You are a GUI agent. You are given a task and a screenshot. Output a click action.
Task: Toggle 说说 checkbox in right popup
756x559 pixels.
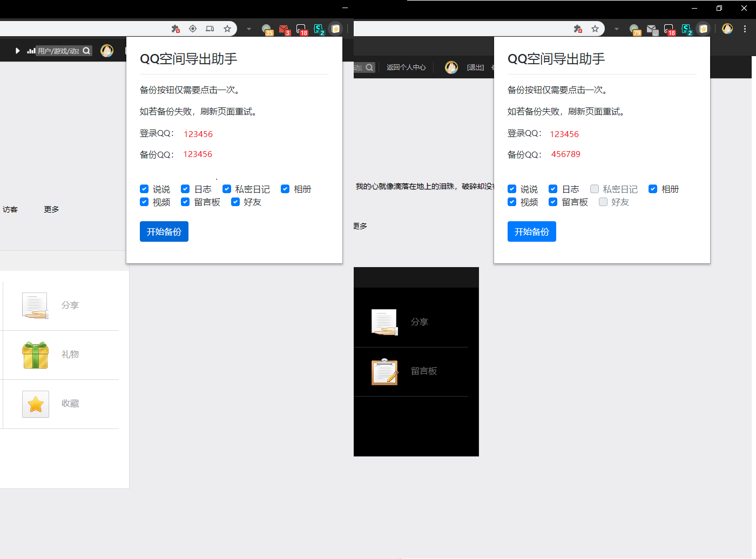pyautogui.click(x=512, y=189)
